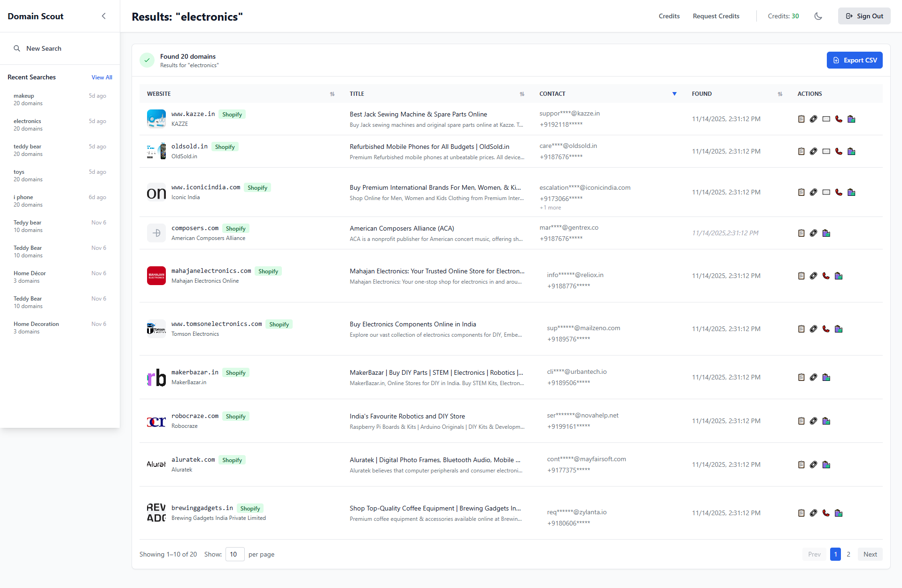Click the paperclip icon for oldsold.in row
The image size is (902, 588).
814,151
